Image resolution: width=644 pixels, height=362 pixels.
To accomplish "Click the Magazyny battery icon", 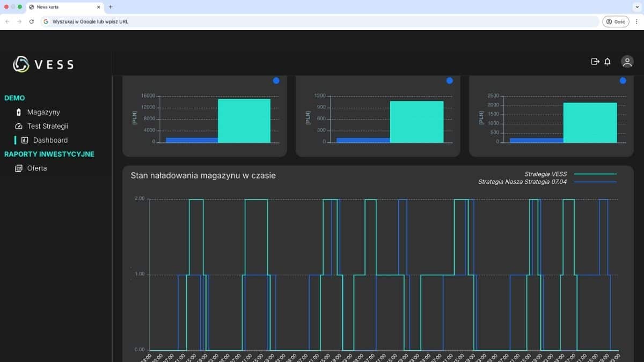I will (x=19, y=112).
